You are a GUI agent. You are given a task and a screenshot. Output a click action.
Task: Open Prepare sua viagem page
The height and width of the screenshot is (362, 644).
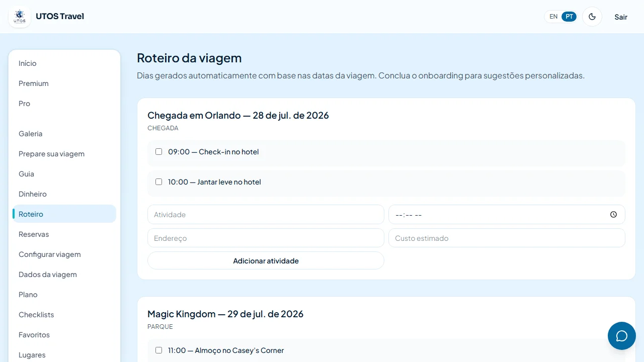[x=64, y=154]
